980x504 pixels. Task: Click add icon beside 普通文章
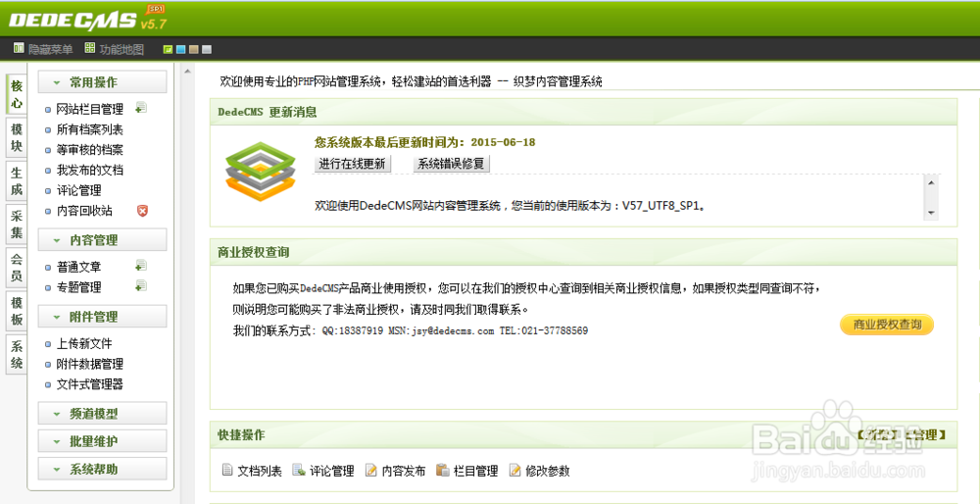141,266
